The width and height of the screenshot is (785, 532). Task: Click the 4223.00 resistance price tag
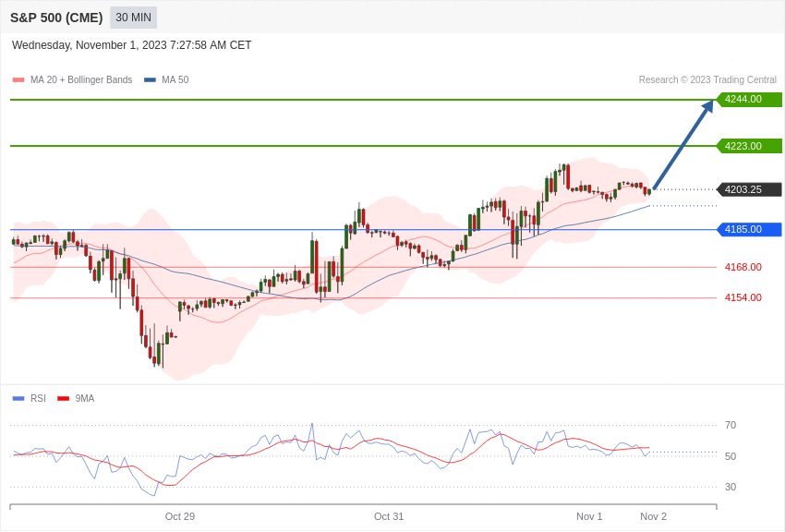pos(750,146)
